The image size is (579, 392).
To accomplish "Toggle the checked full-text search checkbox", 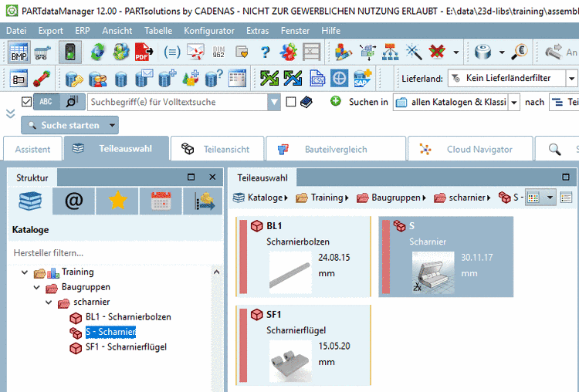I will pos(26,102).
